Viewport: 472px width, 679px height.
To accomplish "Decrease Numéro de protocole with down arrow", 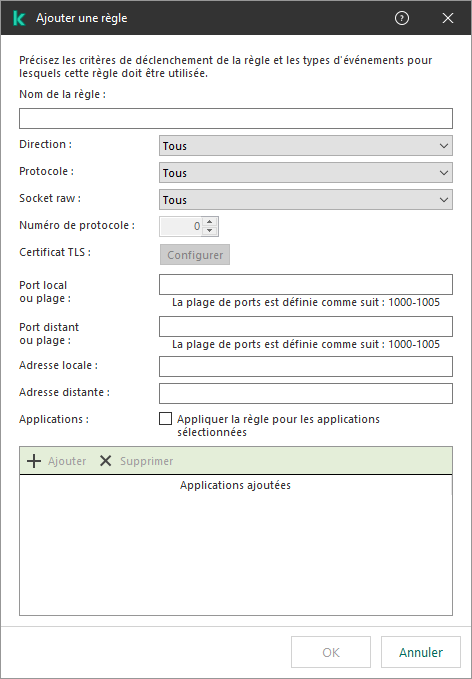I will click(x=210, y=231).
